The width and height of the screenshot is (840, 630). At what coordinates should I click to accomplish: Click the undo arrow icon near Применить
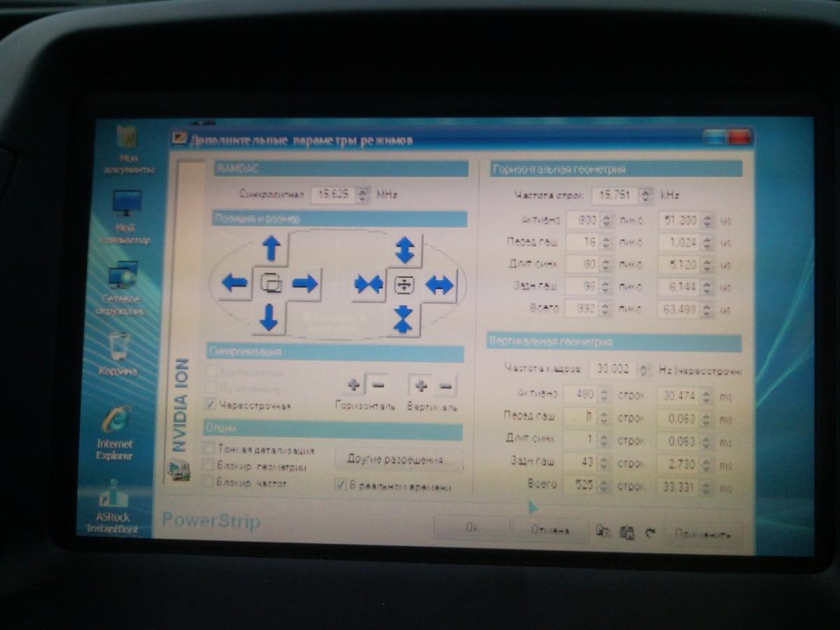tap(650, 533)
